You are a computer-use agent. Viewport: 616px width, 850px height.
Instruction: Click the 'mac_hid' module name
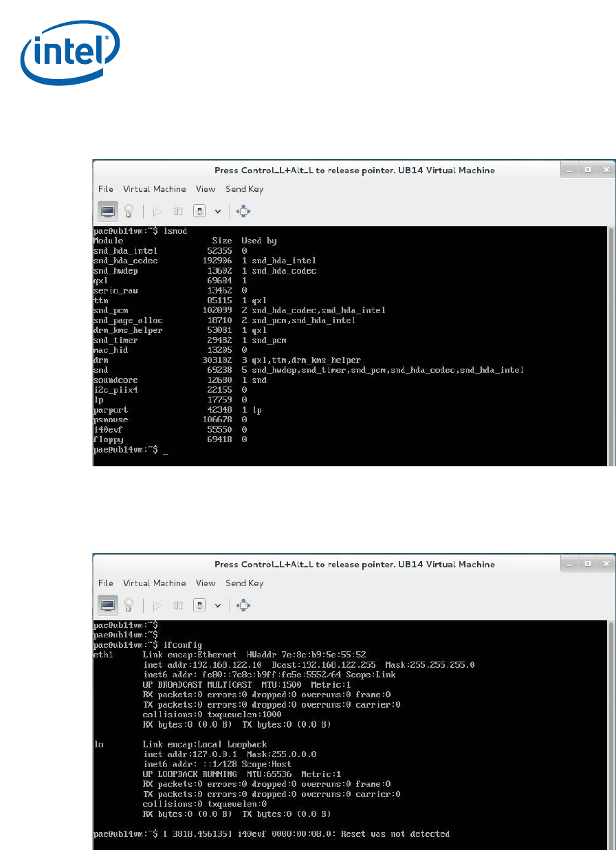111,350
